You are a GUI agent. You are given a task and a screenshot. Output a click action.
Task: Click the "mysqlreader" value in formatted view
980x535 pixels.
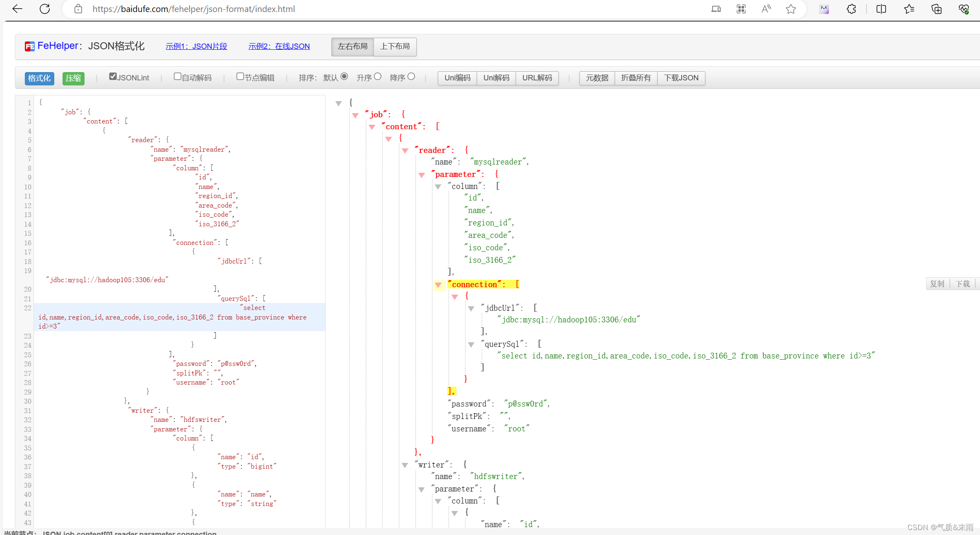coord(498,162)
